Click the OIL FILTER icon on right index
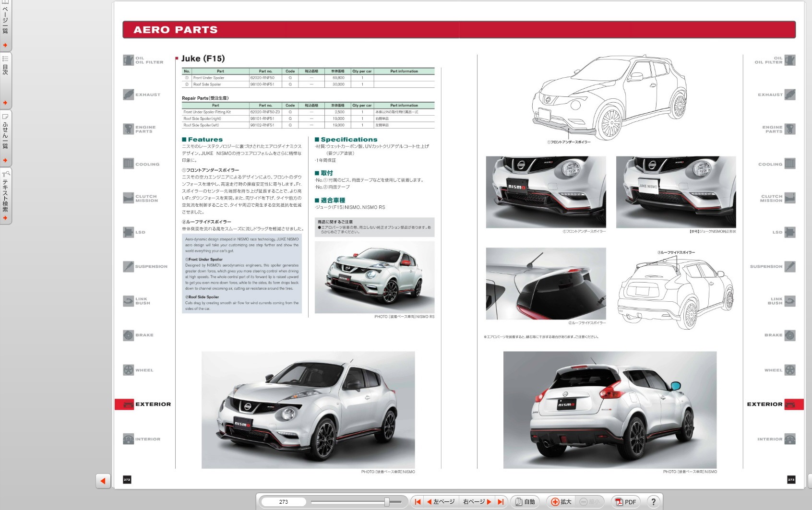The height and width of the screenshot is (510, 812). click(x=790, y=60)
